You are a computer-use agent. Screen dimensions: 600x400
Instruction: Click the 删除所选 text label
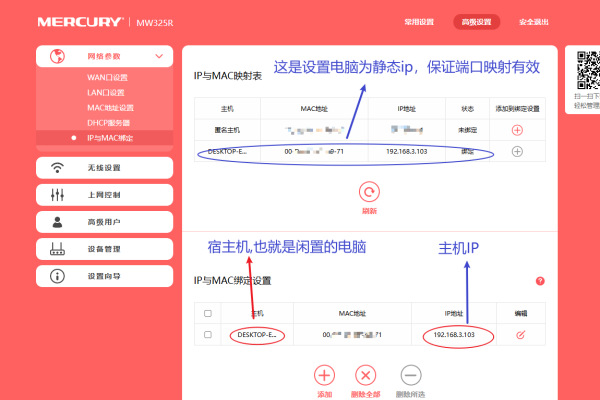pos(411,394)
